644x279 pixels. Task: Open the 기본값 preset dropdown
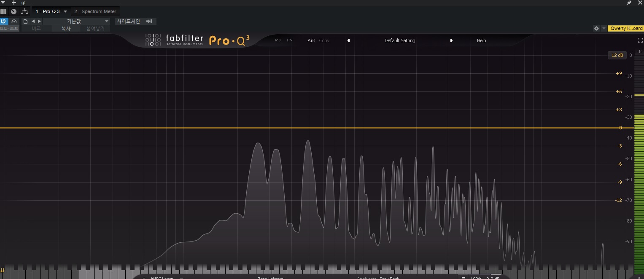tap(76, 21)
